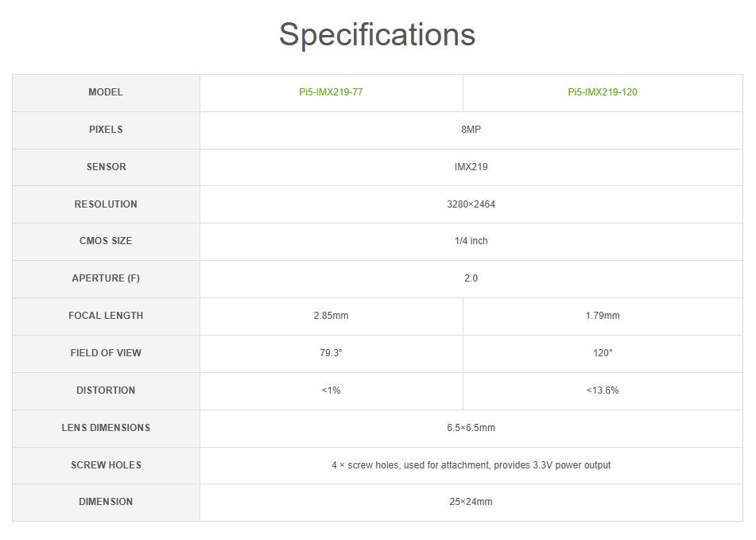Select the 3280×2464 resolution value
The image size is (756, 540).
coord(471,204)
